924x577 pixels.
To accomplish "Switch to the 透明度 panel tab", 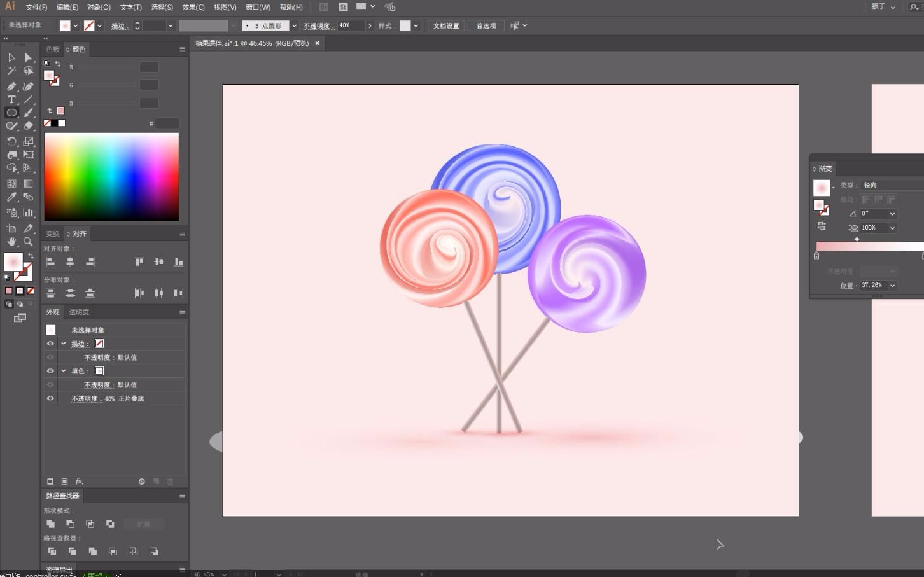I will (x=78, y=312).
